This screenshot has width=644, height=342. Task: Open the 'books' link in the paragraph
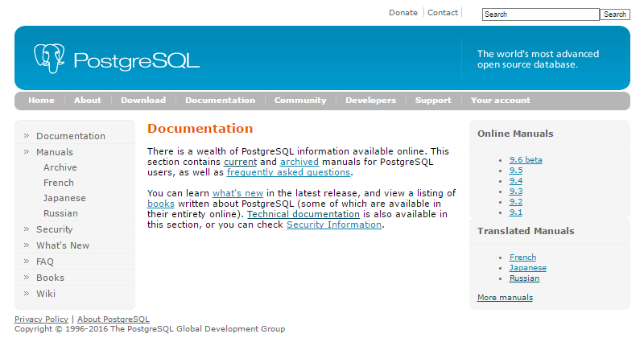[x=161, y=204]
